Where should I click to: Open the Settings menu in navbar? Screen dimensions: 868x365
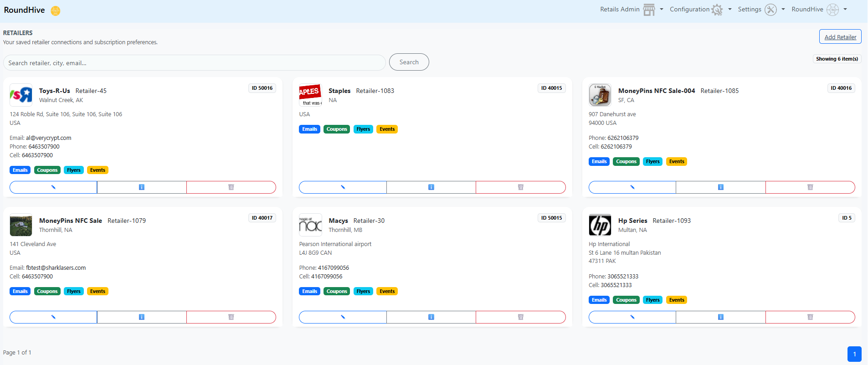click(x=761, y=10)
